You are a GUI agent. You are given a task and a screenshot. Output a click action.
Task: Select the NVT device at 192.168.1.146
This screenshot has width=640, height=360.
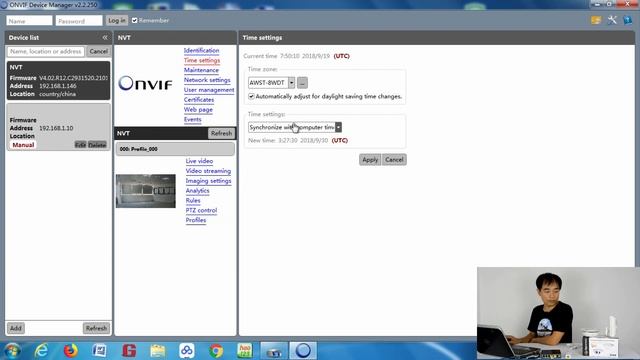pos(58,81)
